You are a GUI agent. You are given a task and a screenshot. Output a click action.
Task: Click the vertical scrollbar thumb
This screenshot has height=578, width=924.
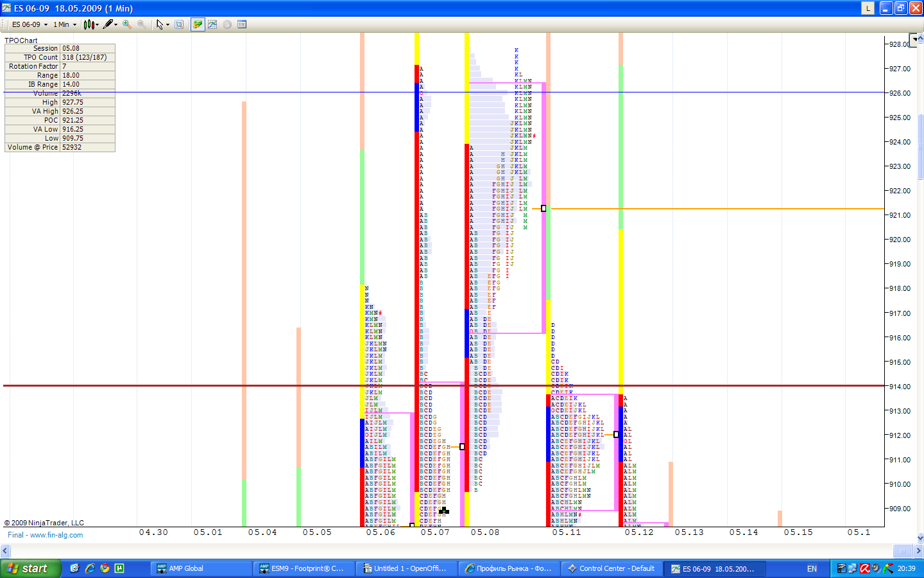coord(920,148)
